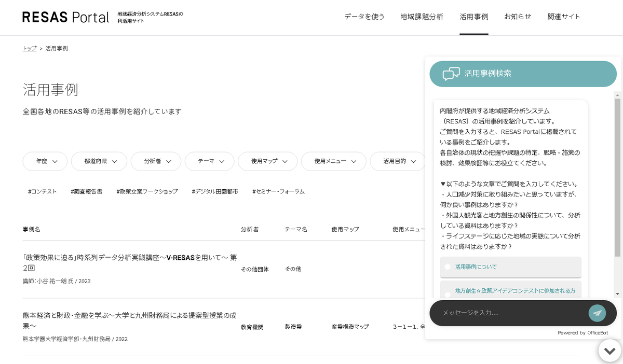Filter by #コンテスト tag
This screenshot has width=623, height=364.
[x=43, y=191]
